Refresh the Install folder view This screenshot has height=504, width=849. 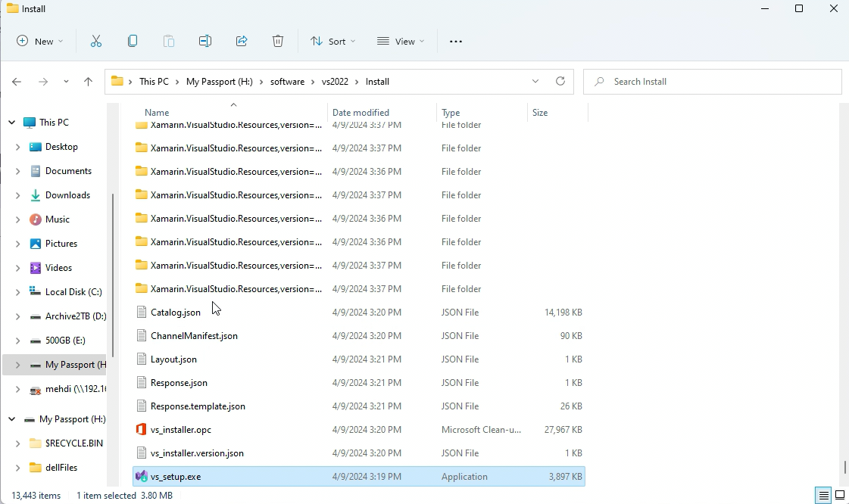coord(560,81)
